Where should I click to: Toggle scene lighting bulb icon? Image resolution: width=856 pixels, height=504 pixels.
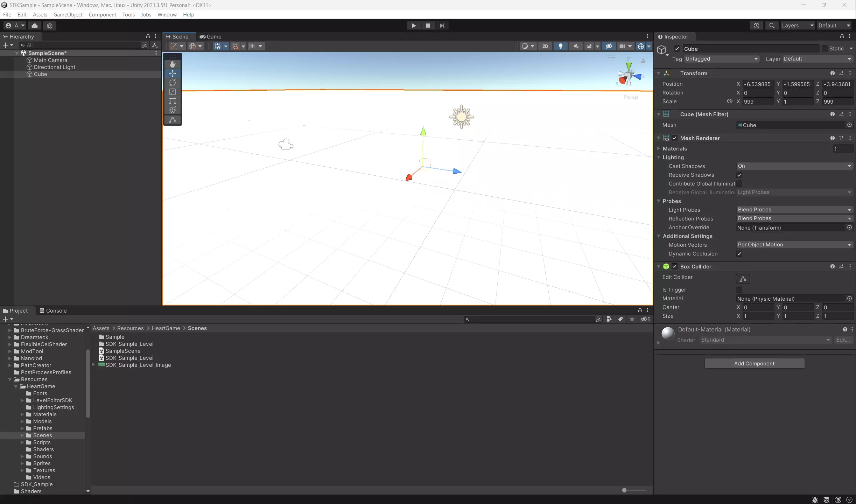pyautogui.click(x=560, y=46)
